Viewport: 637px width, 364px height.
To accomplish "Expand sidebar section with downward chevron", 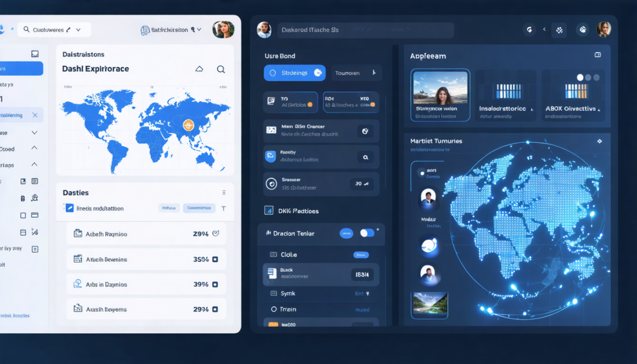I will tap(35, 133).
